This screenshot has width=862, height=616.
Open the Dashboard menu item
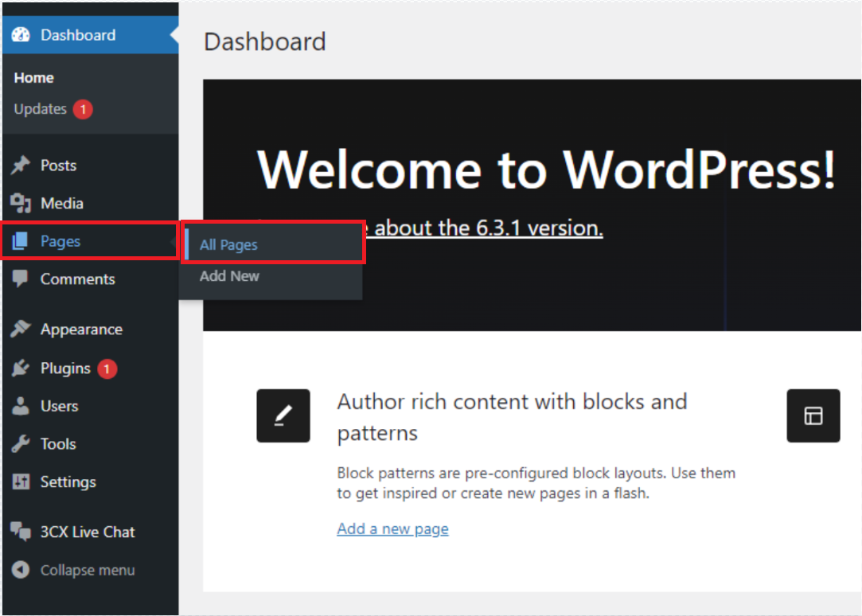(x=91, y=35)
